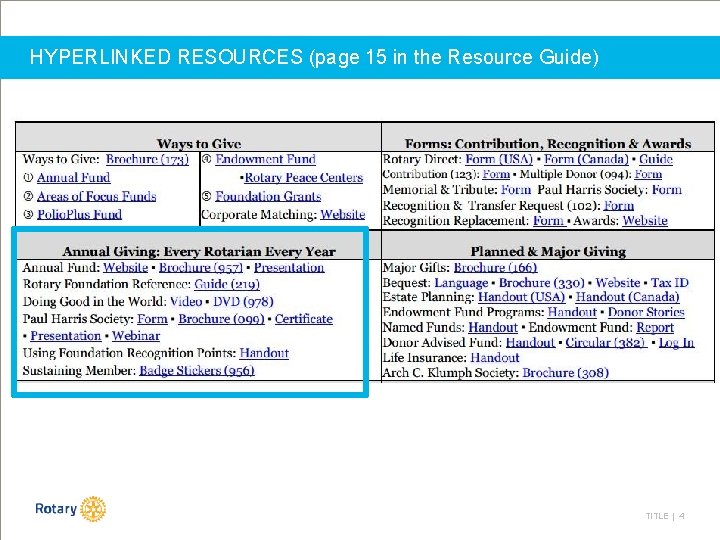The width and height of the screenshot is (720, 540).
Task: Open the Bequest Language link
Action: (x=461, y=283)
